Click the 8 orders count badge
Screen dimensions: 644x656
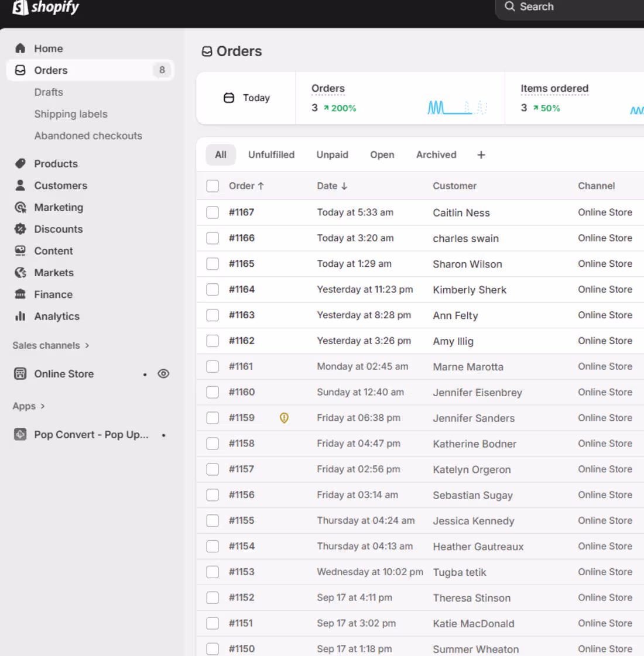162,70
